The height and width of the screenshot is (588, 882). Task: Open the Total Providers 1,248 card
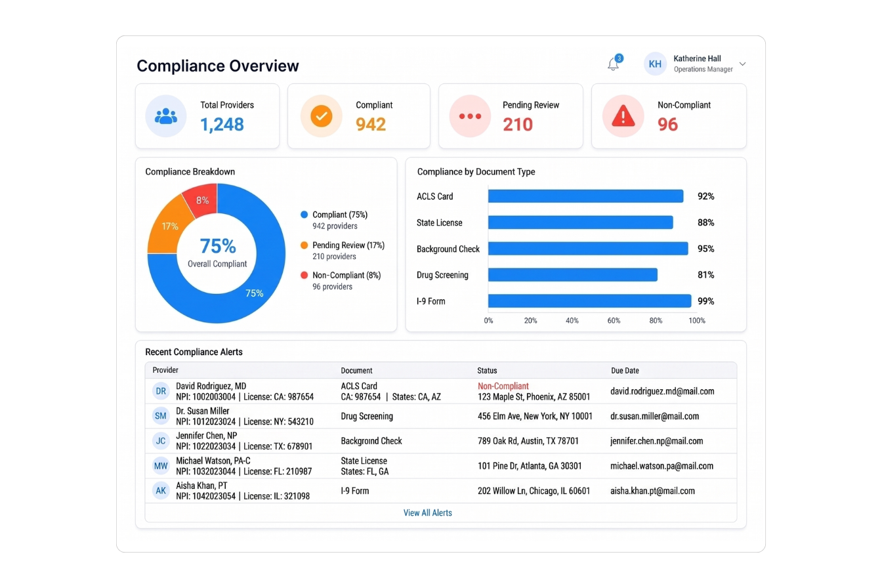pyautogui.click(x=207, y=116)
